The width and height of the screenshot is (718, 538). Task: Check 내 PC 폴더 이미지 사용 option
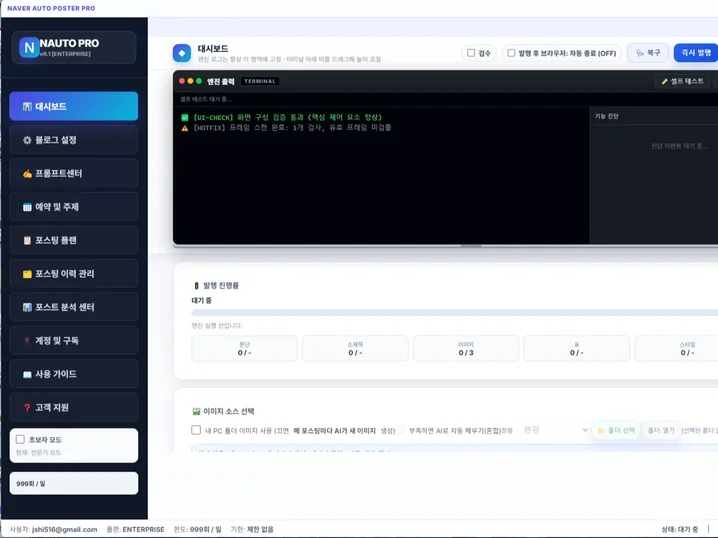click(196, 430)
